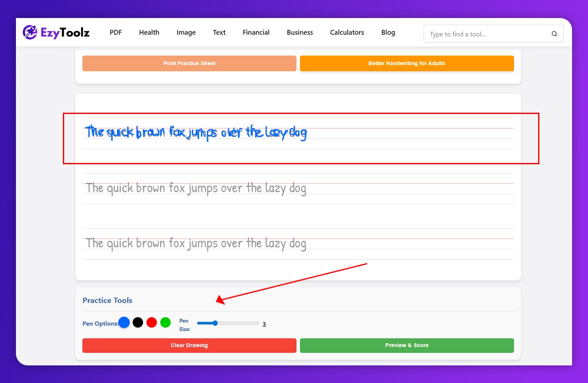Click the search magnifier icon
This screenshot has height=383, width=588.
click(x=554, y=34)
